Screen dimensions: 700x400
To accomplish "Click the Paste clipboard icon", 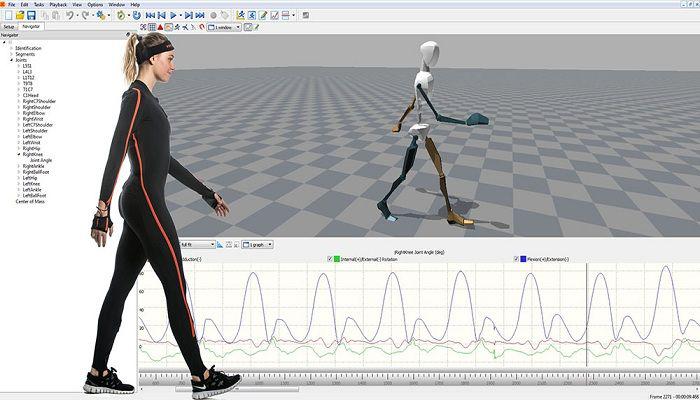I will click(56, 15).
